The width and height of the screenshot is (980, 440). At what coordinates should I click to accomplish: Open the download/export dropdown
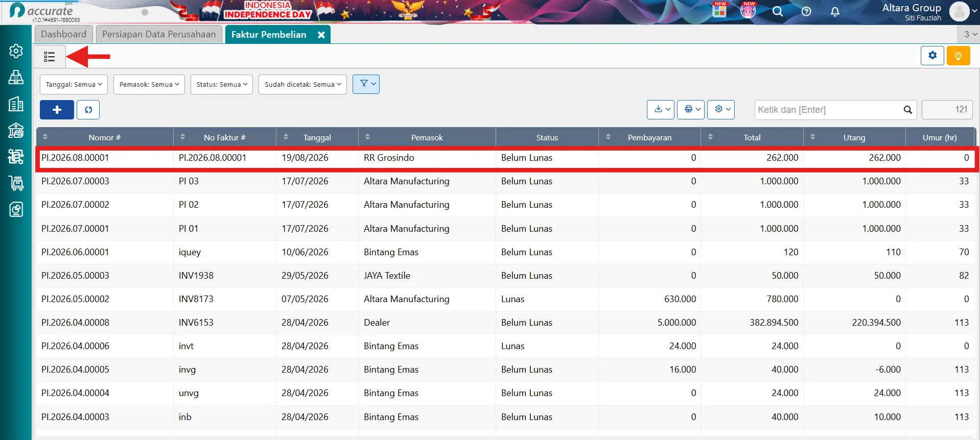coord(661,109)
